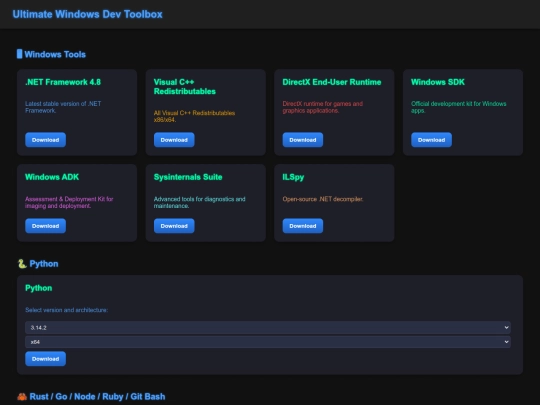Screen dimensions: 540x405
Task: Download DirectX End-User Runtime
Action: coord(303,140)
